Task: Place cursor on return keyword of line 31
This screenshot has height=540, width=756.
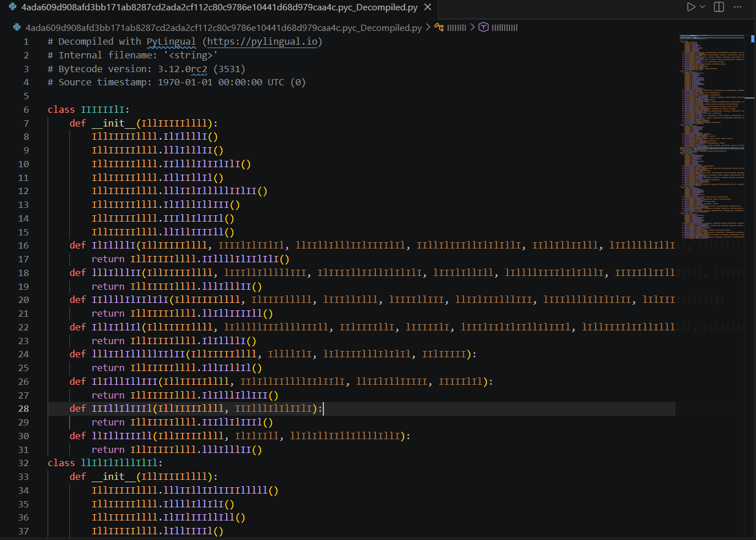Action: (108, 450)
